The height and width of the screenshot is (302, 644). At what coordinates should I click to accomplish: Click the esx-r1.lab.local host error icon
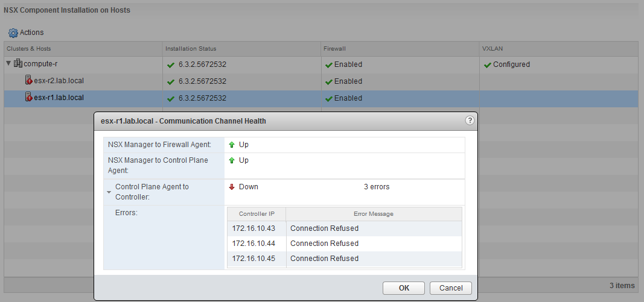click(x=28, y=98)
